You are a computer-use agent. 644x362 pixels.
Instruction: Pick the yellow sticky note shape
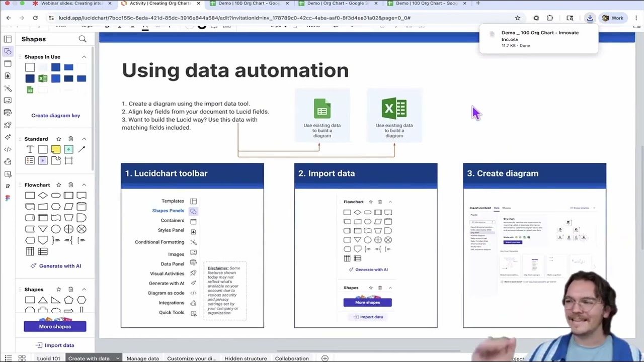coord(55,149)
